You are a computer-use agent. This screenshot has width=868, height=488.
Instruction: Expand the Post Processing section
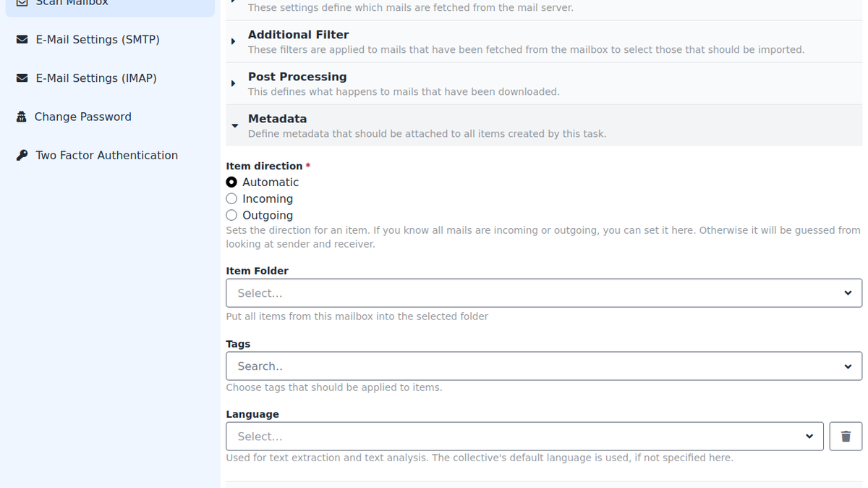point(297,77)
